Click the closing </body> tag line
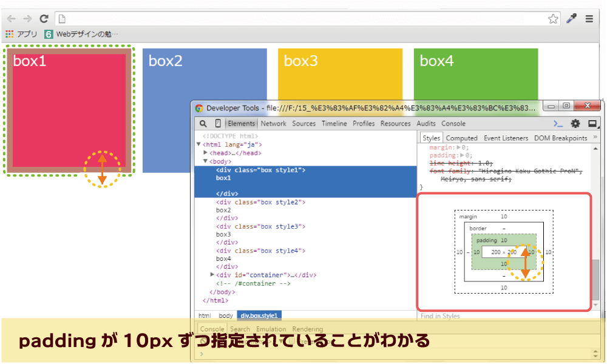Viewport: 607px width, 364px height. pyautogui.click(x=222, y=292)
